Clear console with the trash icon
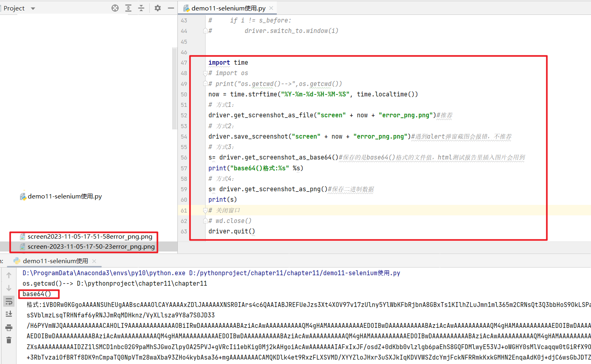Viewport: 591px width, 364px height. 9,340
